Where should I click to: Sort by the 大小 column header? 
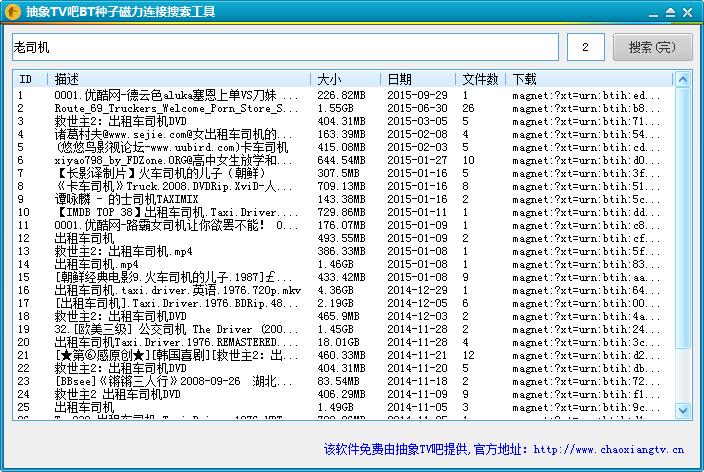345,79
